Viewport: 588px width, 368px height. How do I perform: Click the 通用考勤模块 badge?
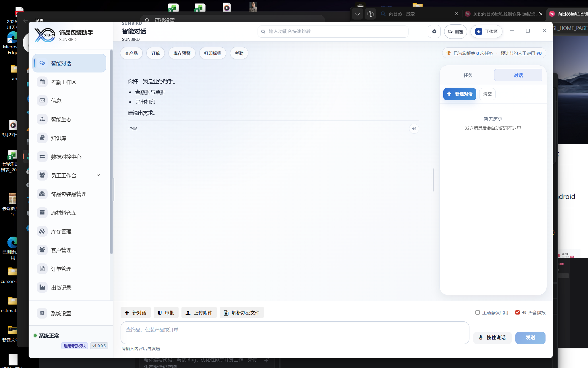coord(75,346)
